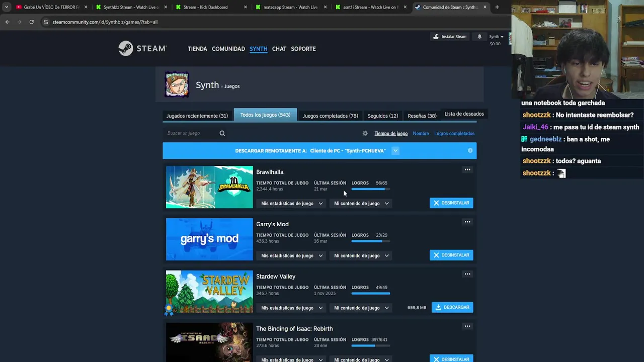Open a new browser tab with plus icon
This screenshot has width=644, height=362.
[x=497, y=7]
